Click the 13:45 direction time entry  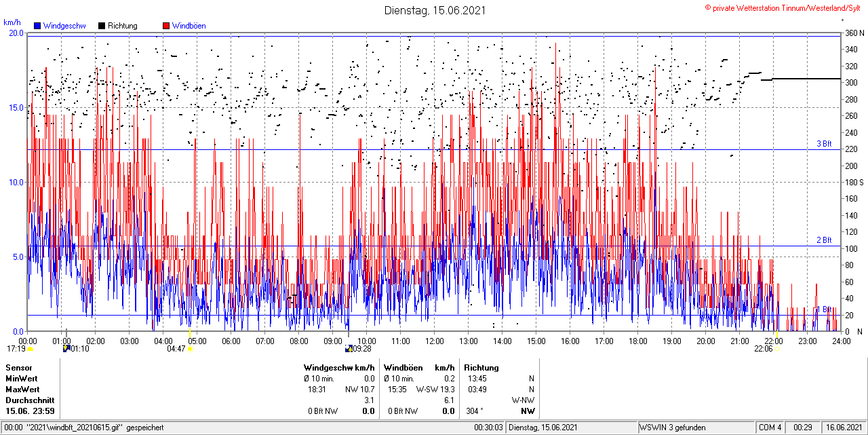477,379
